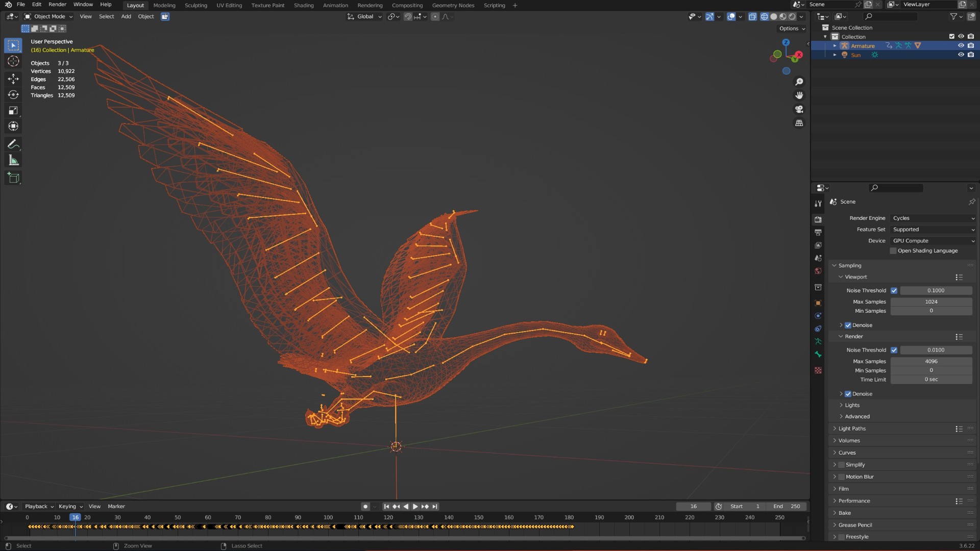Screen dimensions: 980x551
Task: Choose the Measure tool
Action: tap(13, 160)
